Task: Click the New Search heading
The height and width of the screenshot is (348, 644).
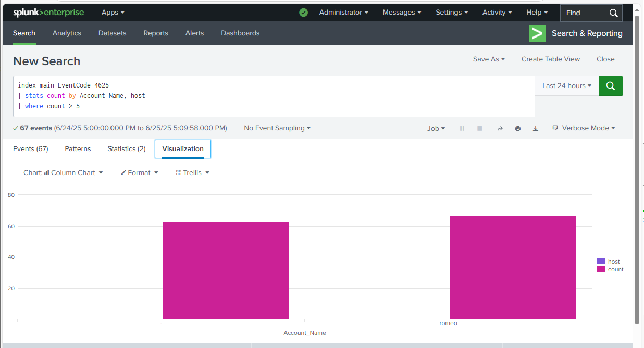Action: click(x=47, y=61)
